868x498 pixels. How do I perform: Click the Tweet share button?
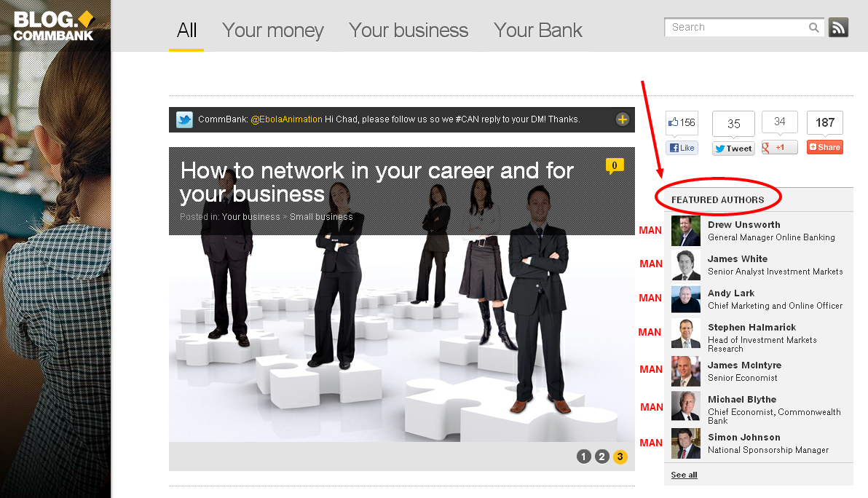733,149
